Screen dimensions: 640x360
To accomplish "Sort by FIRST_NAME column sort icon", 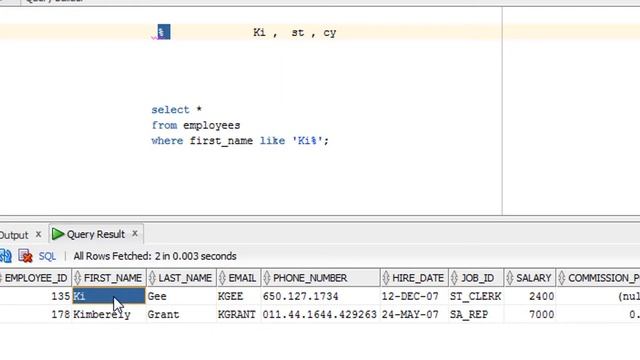I will coord(78,278).
